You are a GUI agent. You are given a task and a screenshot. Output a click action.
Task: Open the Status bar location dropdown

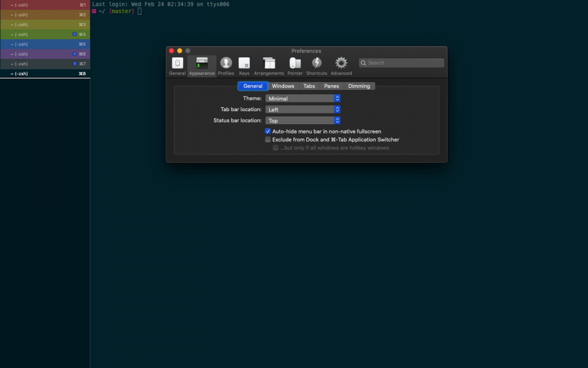303,120
